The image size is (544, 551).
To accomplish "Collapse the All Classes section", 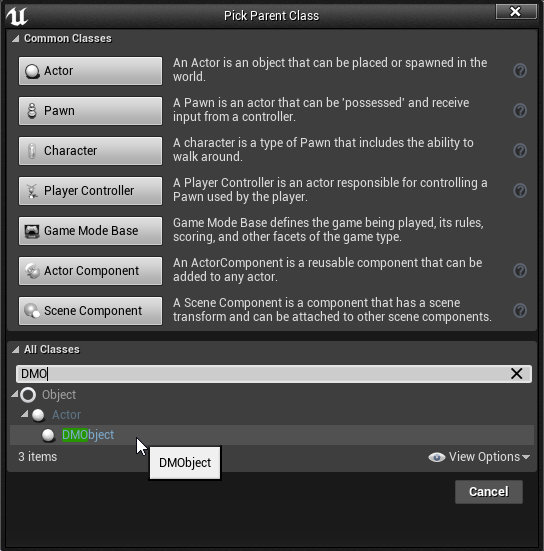I will coord(15,350).
